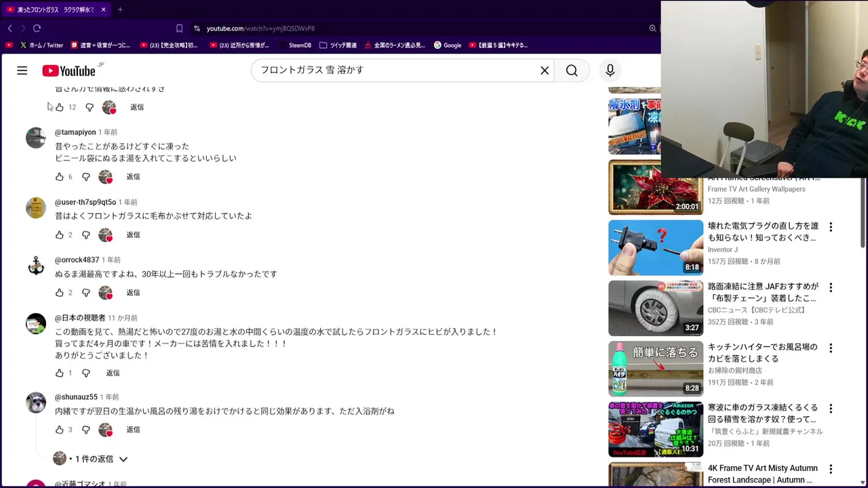Screen dimensions: 868x488
Task: Like @日本の視聴者's comment
Action: [x=60, y=373]
